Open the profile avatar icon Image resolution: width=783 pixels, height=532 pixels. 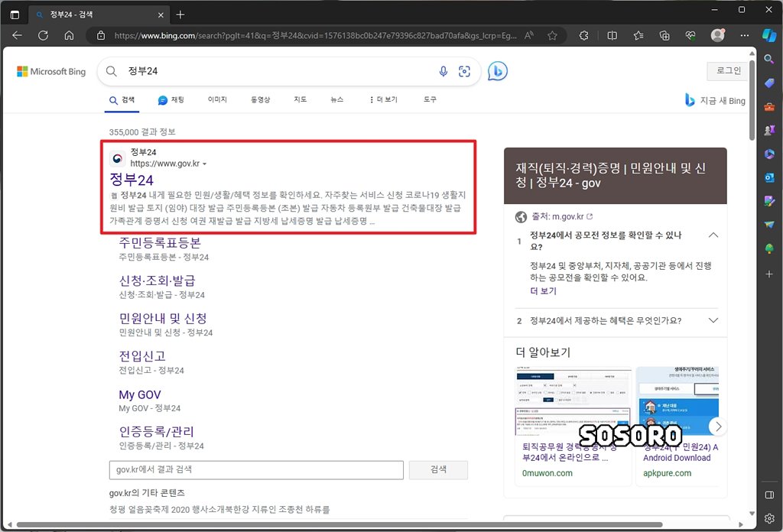[x=717, y=35]
